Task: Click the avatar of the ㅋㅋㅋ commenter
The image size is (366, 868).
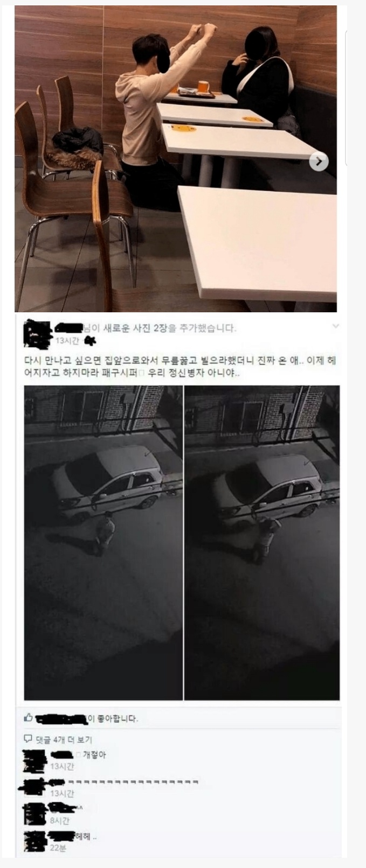Action: (x=33, y=787)
